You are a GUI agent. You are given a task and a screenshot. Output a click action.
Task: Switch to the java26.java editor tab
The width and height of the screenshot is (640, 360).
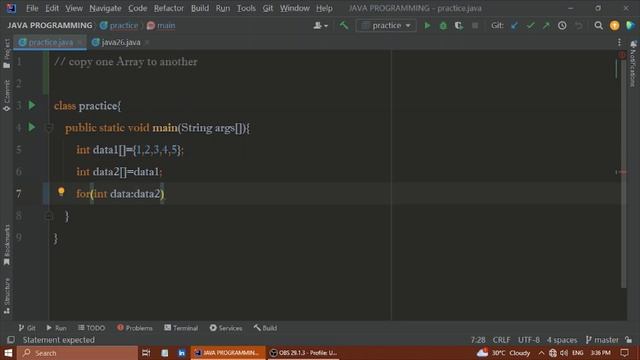pos(120,42)
